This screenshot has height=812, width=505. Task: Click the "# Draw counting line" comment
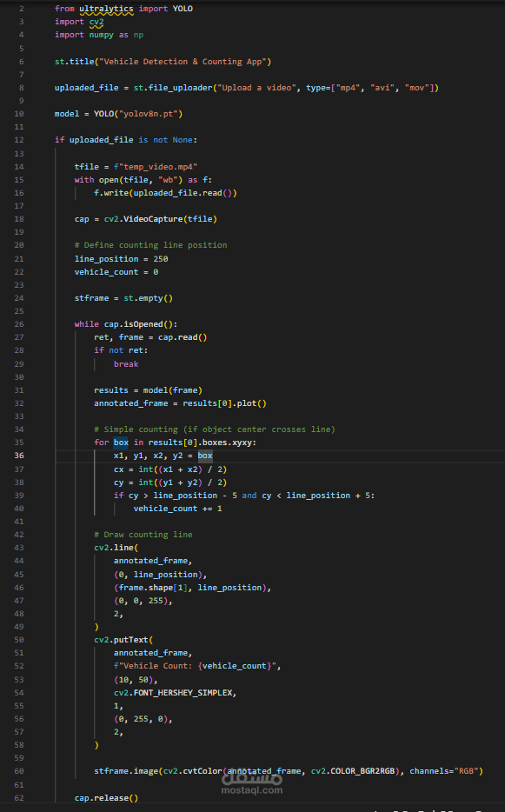tap(143, 535)
